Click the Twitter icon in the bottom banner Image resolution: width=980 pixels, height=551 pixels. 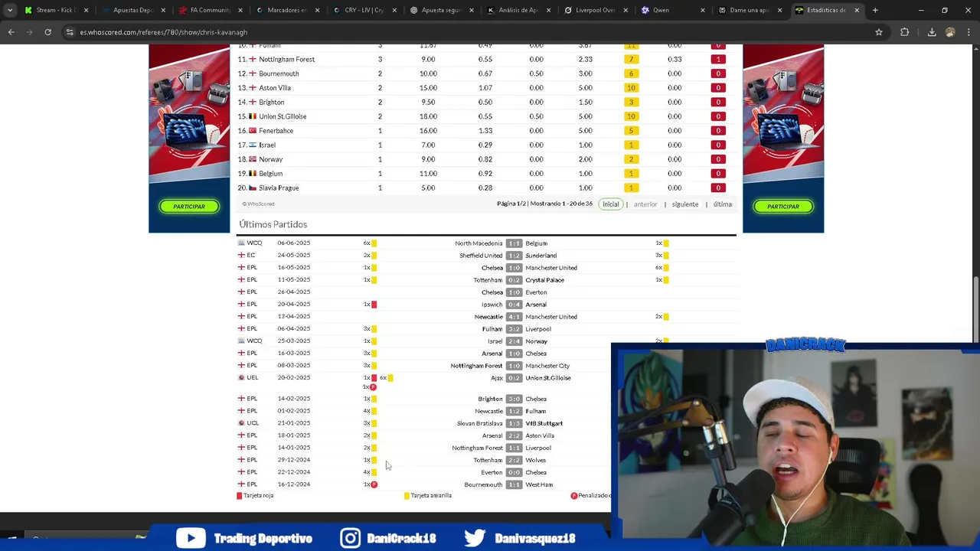[x=475, y=538]
